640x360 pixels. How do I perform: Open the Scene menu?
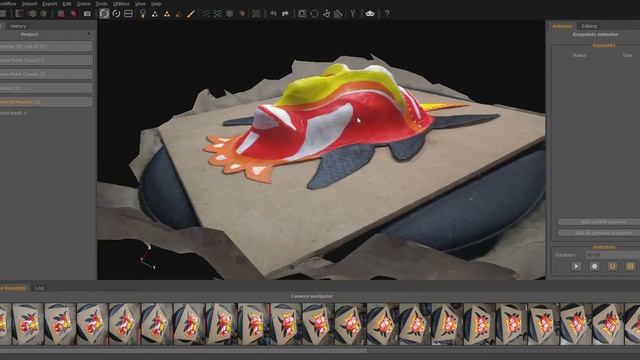tap(84, 4)
